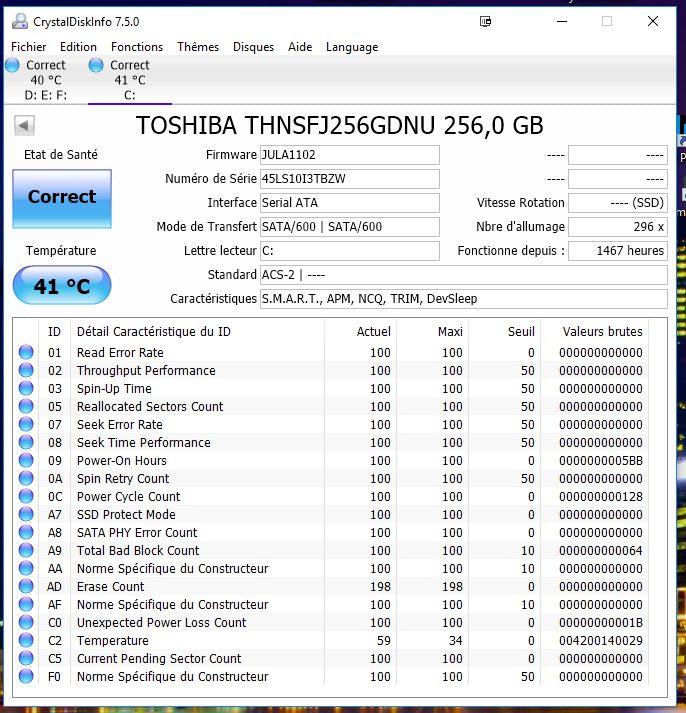Click the ID column header
Screen dimensions: 686x713
54,331
